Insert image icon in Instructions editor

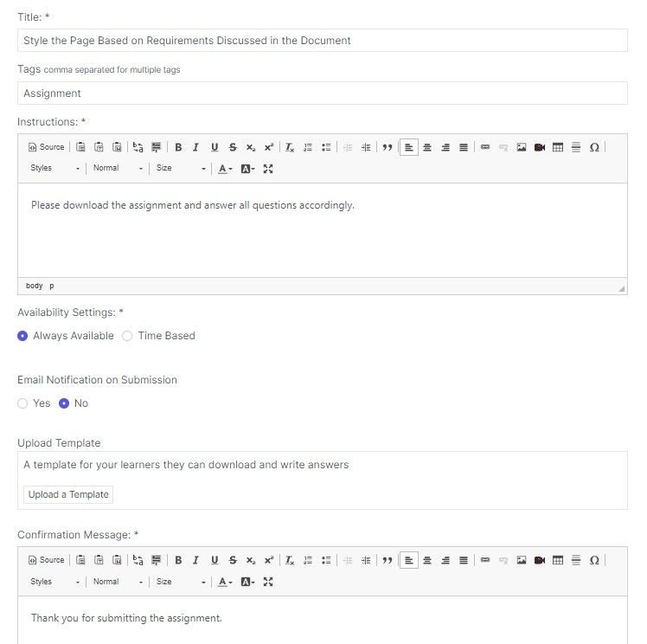[x=522, y=147]
